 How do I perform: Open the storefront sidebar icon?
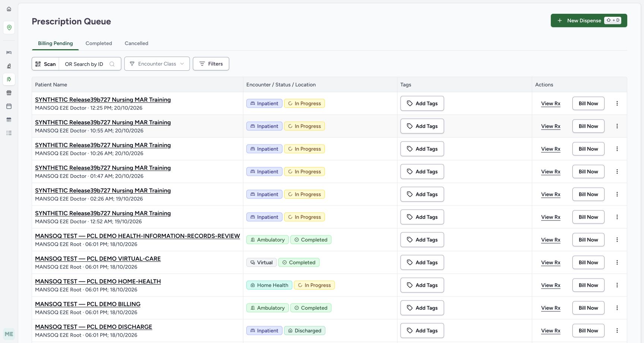pos(9,93)
